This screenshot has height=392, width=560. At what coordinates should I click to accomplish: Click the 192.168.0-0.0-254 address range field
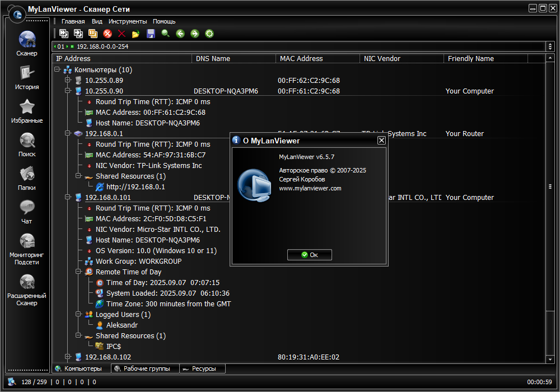coord(299,46)
